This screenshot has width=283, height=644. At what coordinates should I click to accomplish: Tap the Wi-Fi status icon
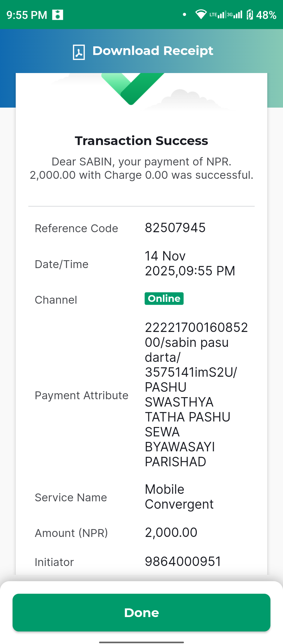coord(201,14)
